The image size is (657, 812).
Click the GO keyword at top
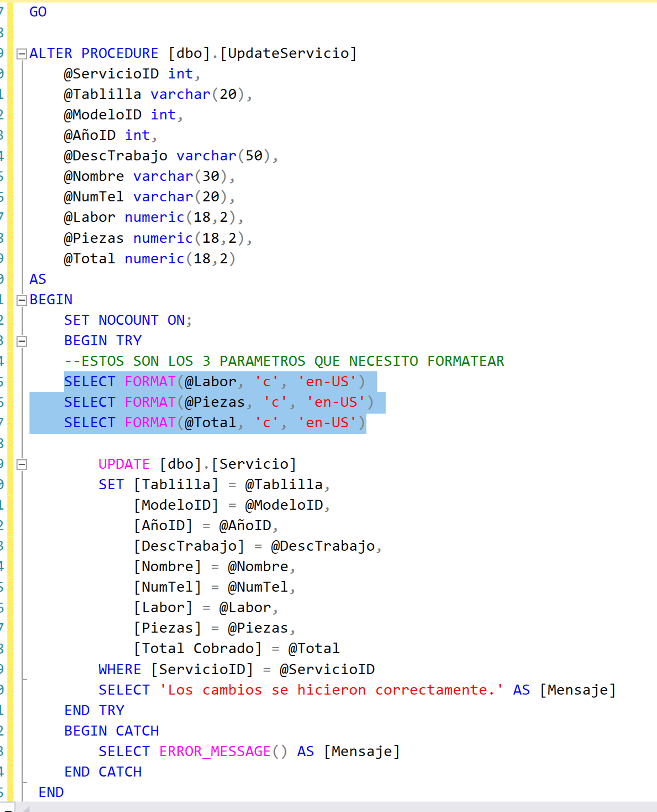38,12
